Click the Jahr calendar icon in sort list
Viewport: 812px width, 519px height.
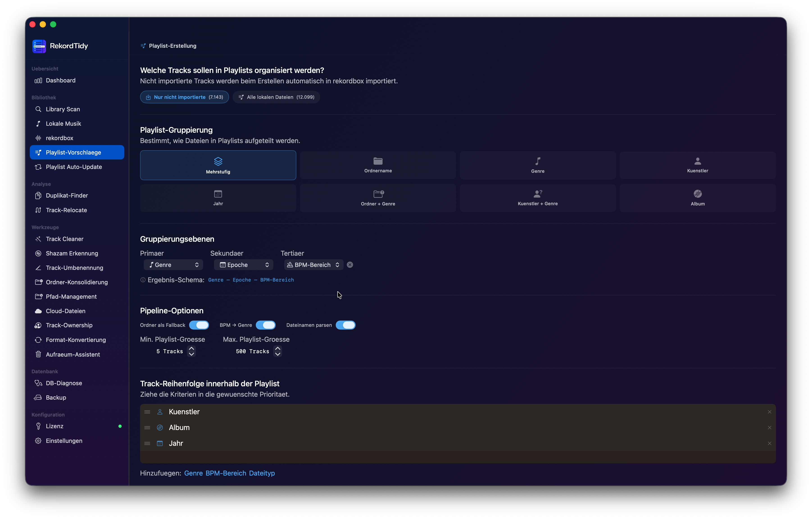(x=160, y=444)
